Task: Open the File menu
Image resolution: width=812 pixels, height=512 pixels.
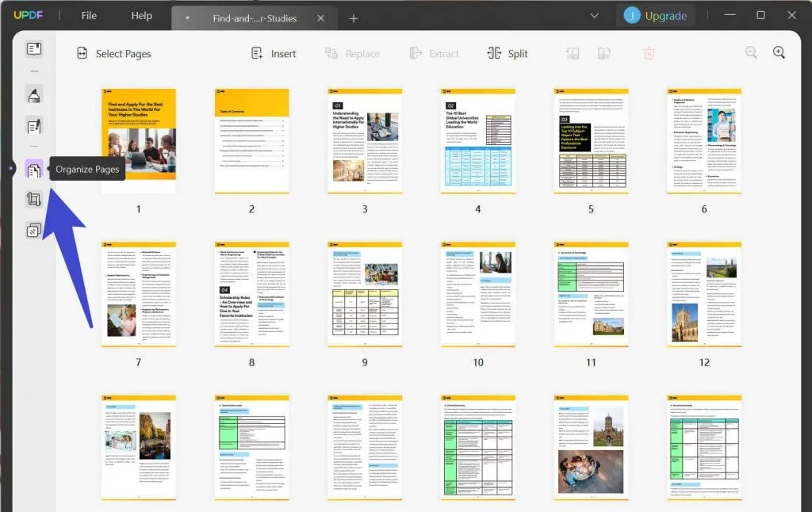Action: pos(88,15)
